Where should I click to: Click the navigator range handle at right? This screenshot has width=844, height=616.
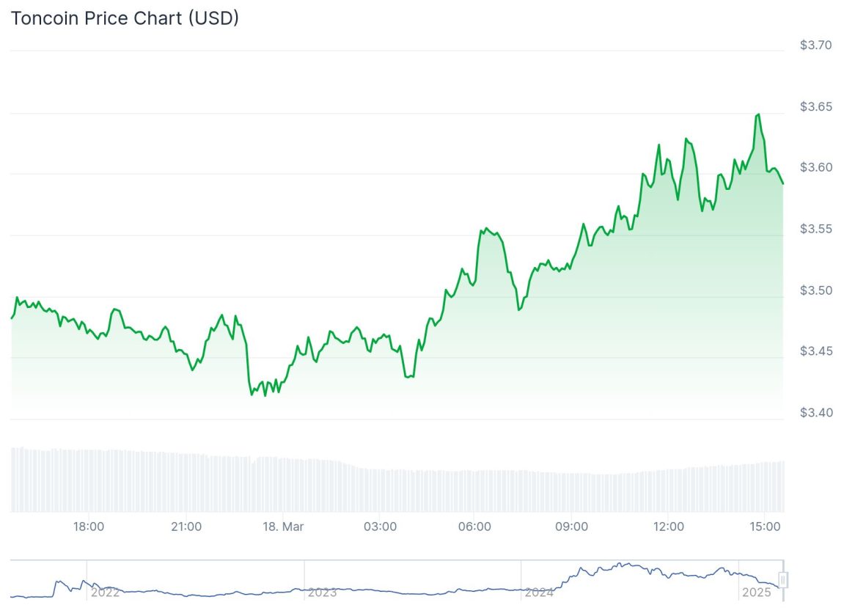pyautogui.click(x=782, y=580)
